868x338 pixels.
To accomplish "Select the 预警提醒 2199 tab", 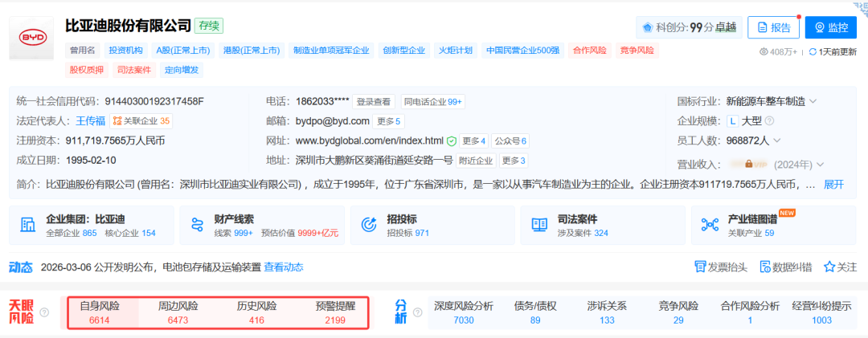I will click(335, 312).
